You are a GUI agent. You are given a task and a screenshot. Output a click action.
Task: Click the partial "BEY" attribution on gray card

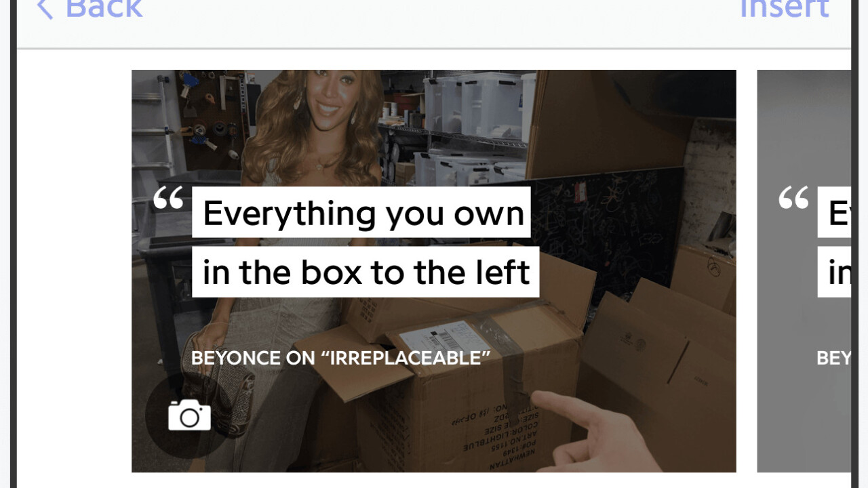tap(833, 358)
